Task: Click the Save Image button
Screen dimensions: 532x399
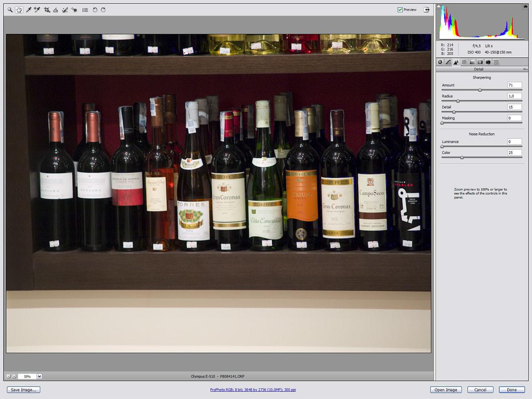Action: click(23, 390)
